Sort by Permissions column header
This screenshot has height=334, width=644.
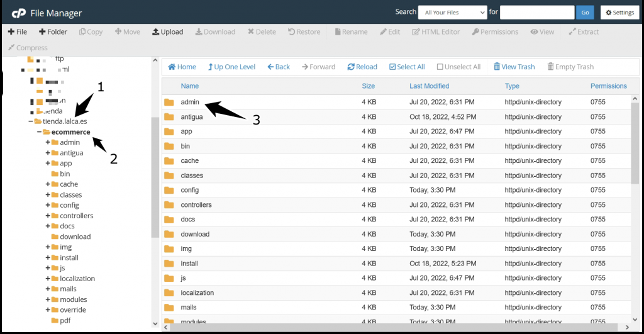(x=608, y=86)
